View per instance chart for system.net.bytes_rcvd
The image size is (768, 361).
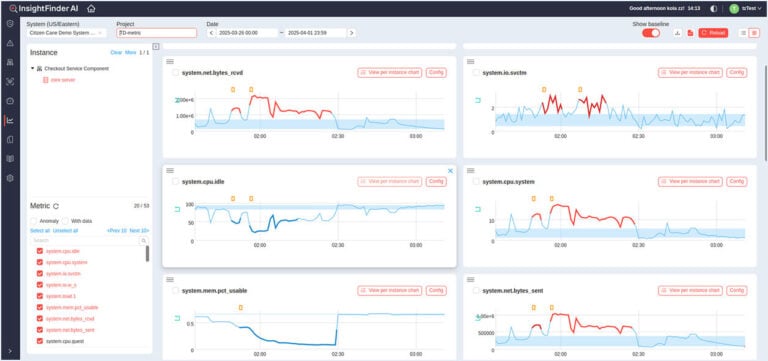coord(390,72)
